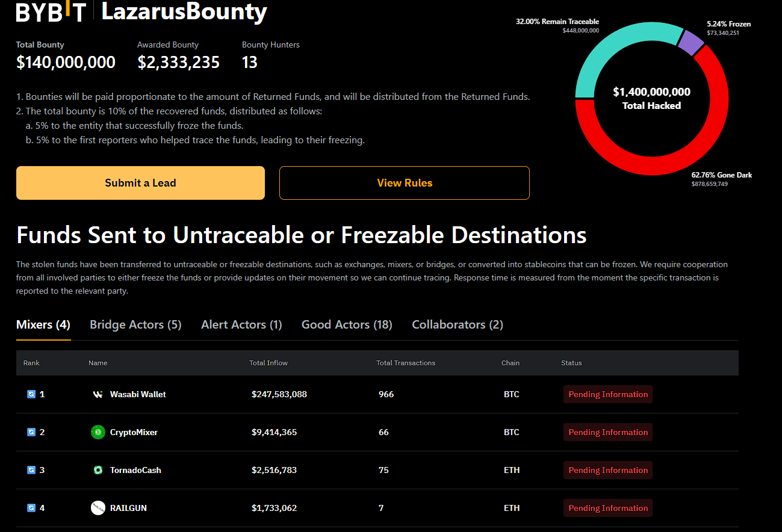Open the Collaborators (2) tab
The width and height of the screenshot is (782, 532).
(x=458, y=324)
